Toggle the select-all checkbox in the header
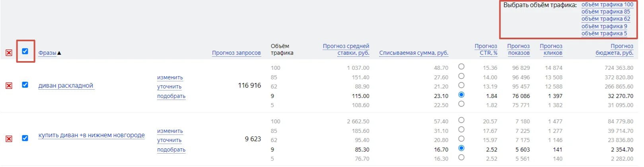The height and width of the screenshot is (167, 644). 25,51
